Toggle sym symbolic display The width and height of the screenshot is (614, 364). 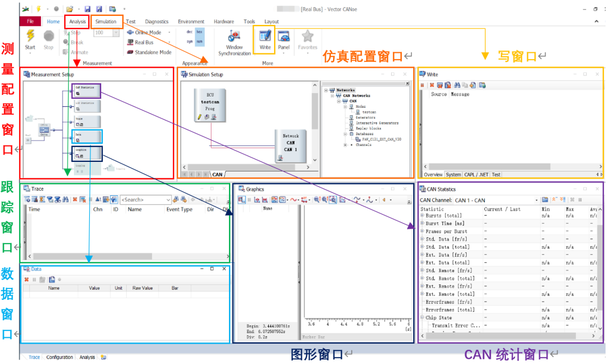pos(189,41)
